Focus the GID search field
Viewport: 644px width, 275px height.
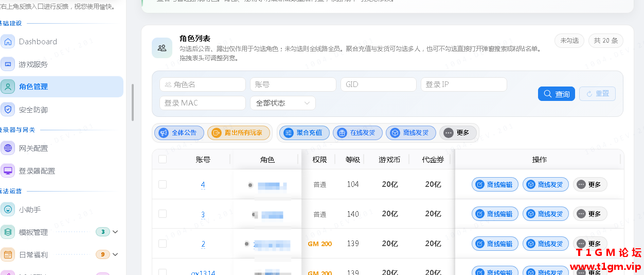(379, 84)
